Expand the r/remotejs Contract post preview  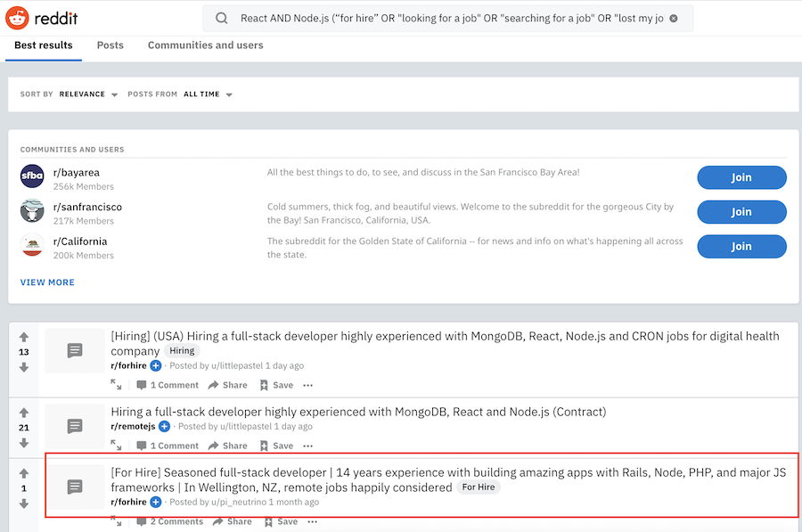click(x=117, y=445)
